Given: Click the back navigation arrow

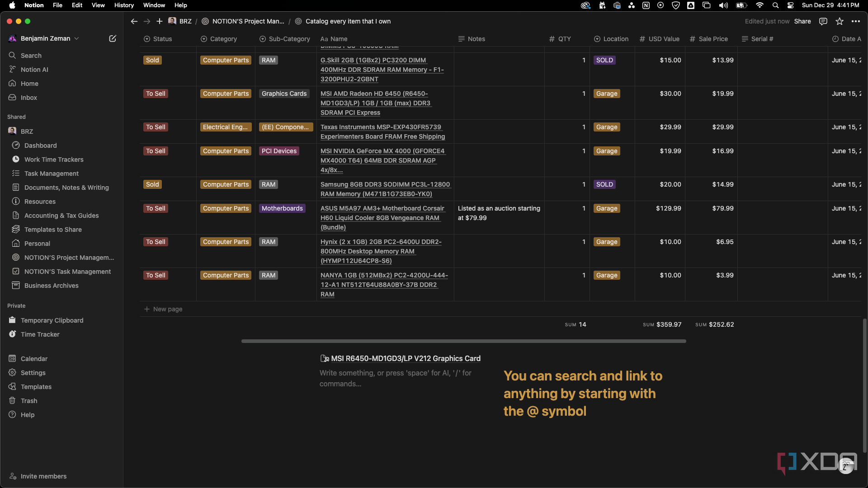Looking at the screenshot, I should tap(133, 21).
